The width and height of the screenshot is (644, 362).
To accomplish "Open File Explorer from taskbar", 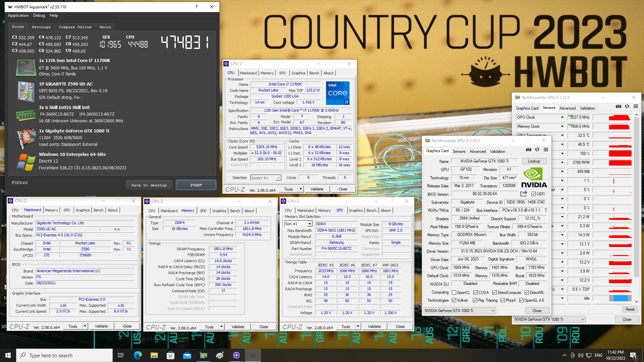I will coord(154,355).
